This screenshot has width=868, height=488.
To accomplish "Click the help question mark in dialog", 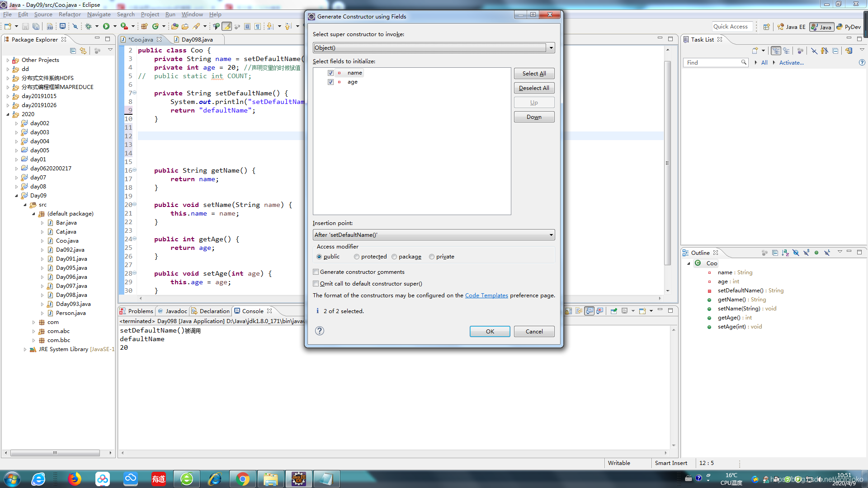I will [320, 331].
